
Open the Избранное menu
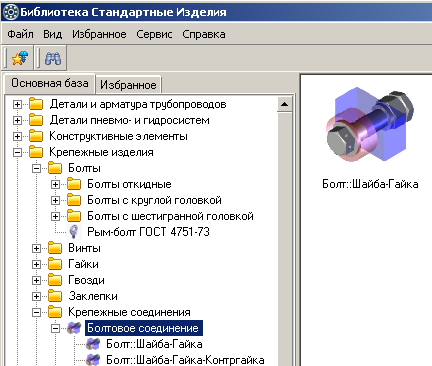click(99, 34)
